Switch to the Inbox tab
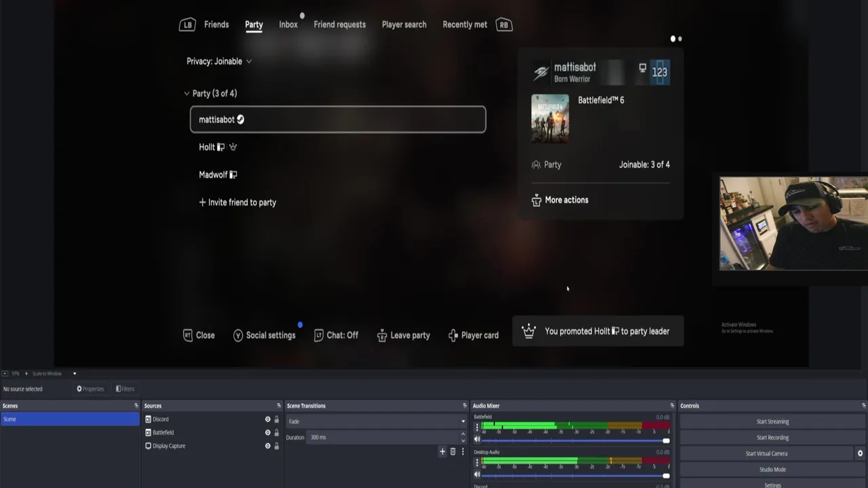Viewport: 868px width, 488px height. click(288, 24)
